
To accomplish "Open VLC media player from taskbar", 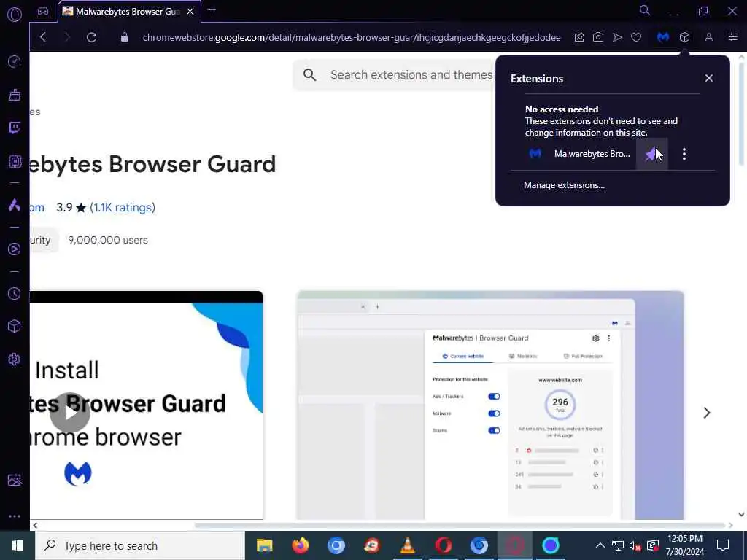I will [407, 545].
